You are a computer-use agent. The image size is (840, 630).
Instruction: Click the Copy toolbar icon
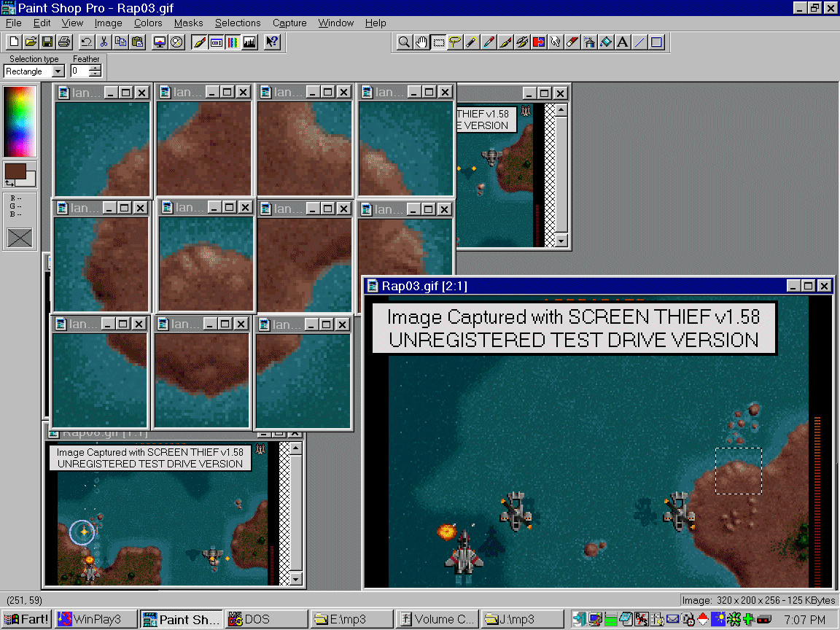120,42
